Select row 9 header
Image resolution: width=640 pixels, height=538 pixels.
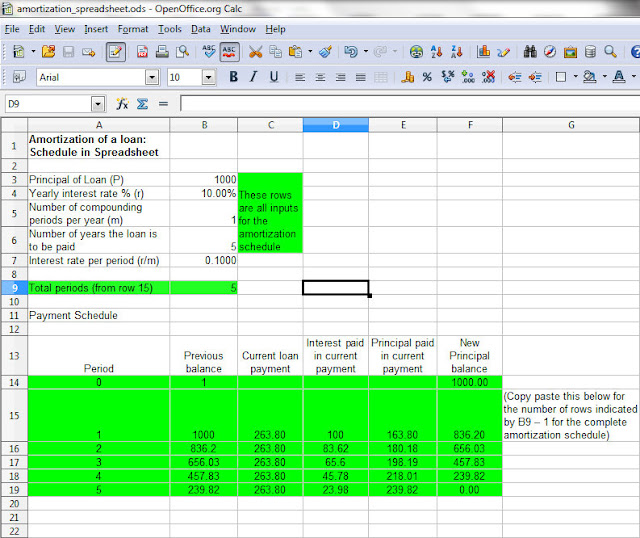14,288
